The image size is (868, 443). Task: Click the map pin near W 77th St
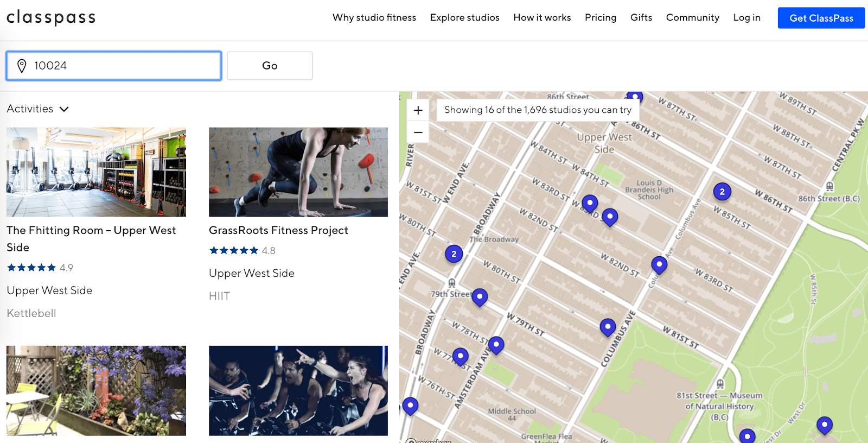click(460, 357)
